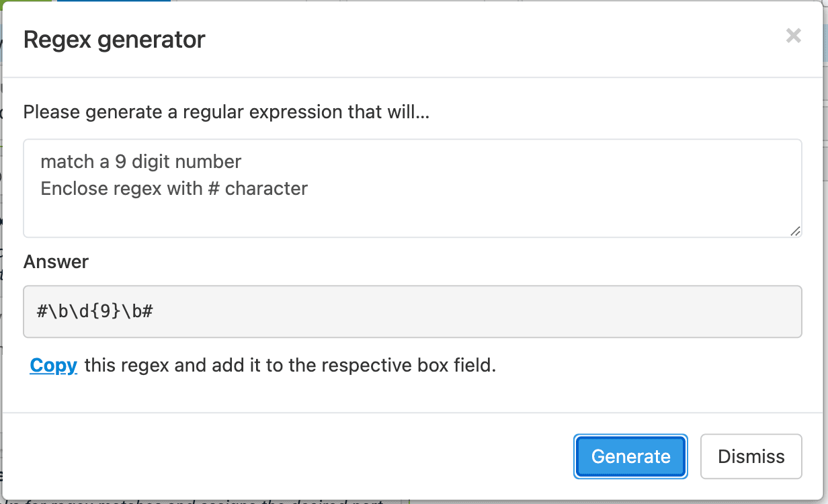Viewport: 828px width, 504px height.
Task: Click the "Answer" field label
Action: click(56, 261)
